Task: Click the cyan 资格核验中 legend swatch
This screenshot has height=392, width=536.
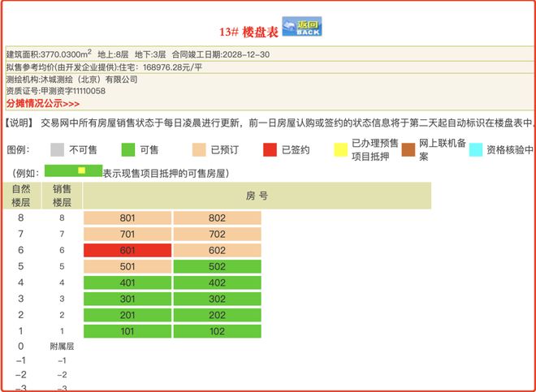Action: (x=476, y=149)
